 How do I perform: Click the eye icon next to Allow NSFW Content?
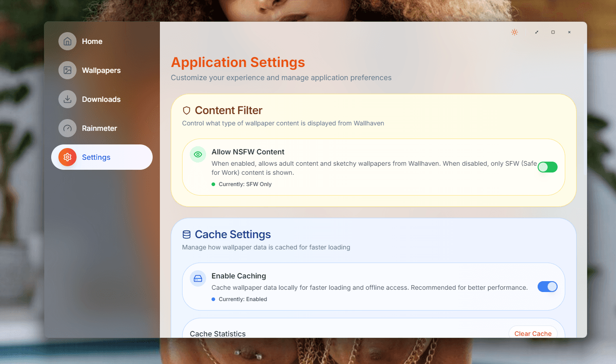click(197, 154)
